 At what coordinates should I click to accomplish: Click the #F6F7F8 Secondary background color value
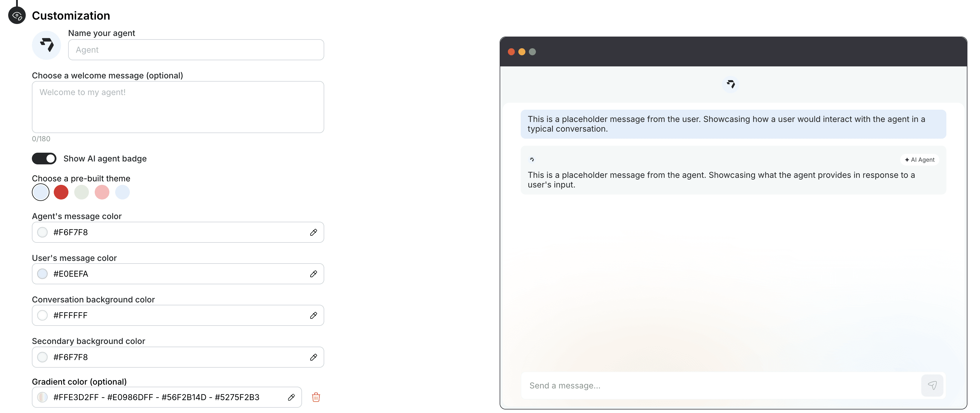[71, 357]
